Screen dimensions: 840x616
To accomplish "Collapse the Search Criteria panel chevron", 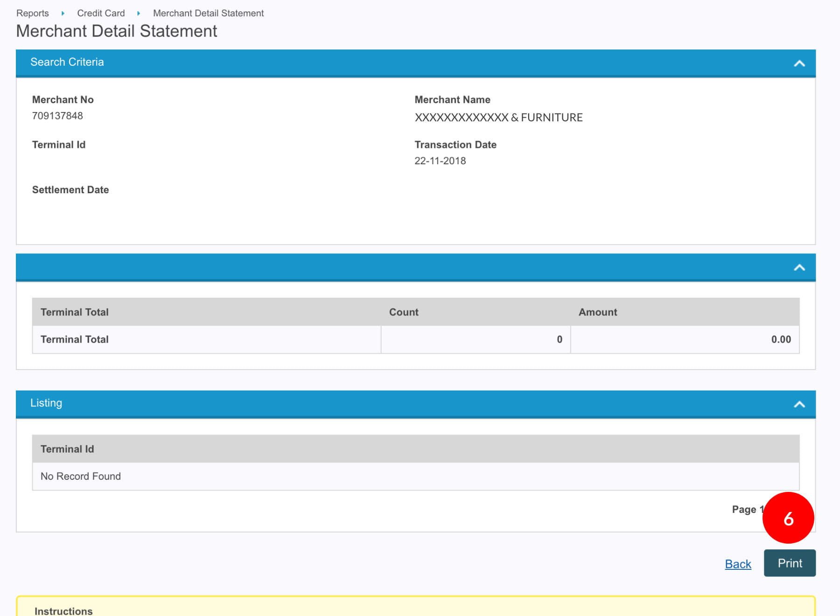I will 799,63.
